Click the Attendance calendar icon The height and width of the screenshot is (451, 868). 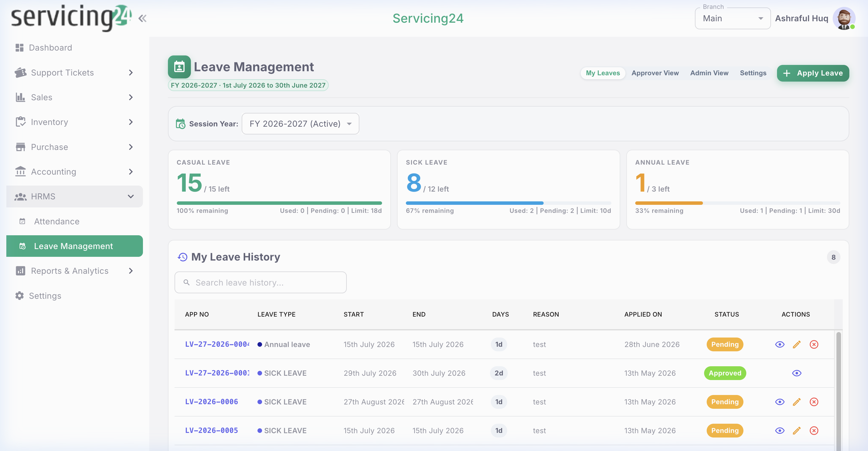tap(22, 221)
